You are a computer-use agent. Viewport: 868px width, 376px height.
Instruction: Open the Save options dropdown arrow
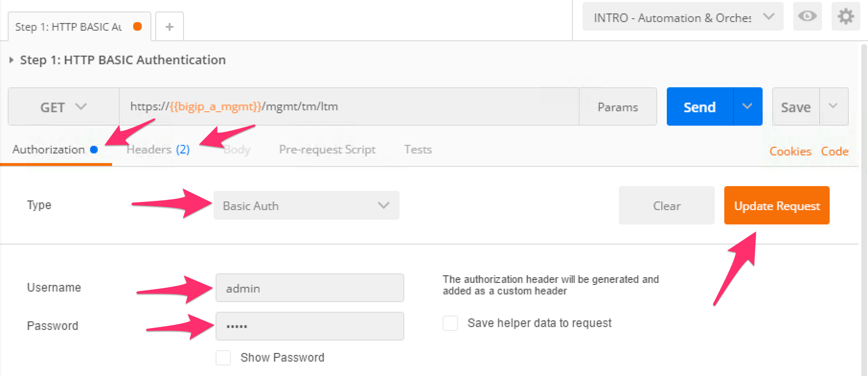(x=834, y=106)
